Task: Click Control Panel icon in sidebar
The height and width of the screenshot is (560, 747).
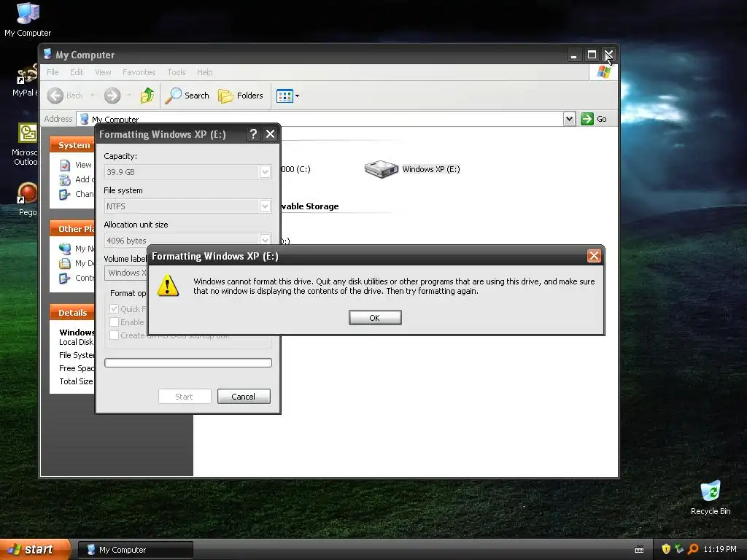Action: (x=65, y=278)
